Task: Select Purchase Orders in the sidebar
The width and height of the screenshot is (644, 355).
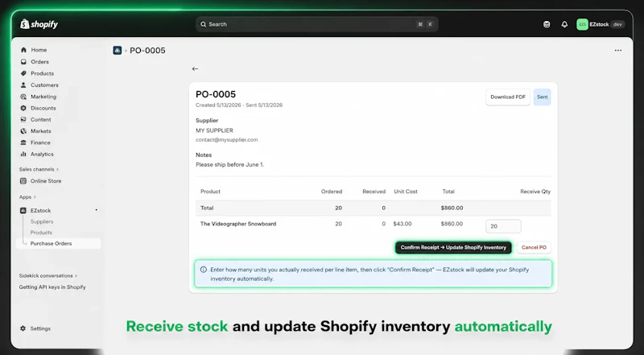Action: [x=58, y=243]
